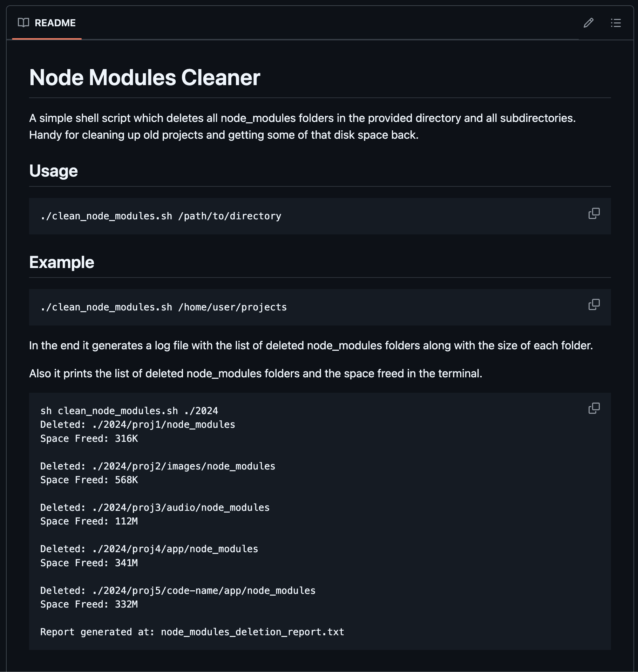Open the README outline list icon
The height and width of the screenshot is (672, 638).
tap(616, 23)
